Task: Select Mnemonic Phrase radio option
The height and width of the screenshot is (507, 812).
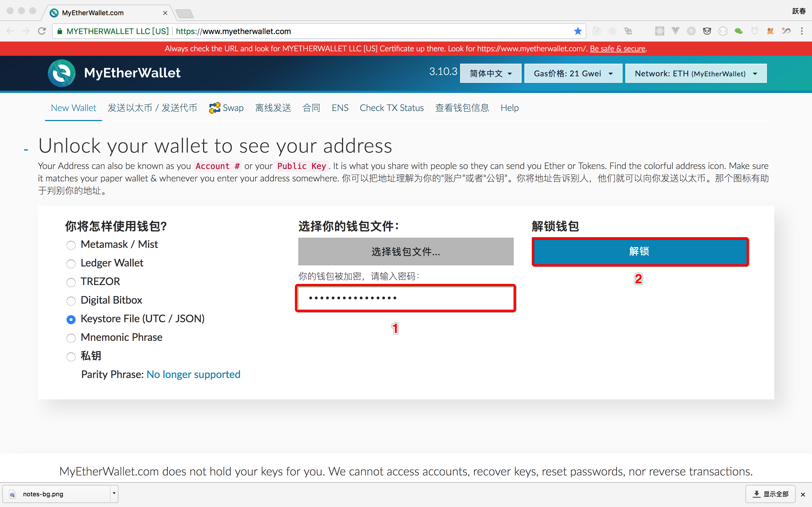Action: click(x=71, y=338)
